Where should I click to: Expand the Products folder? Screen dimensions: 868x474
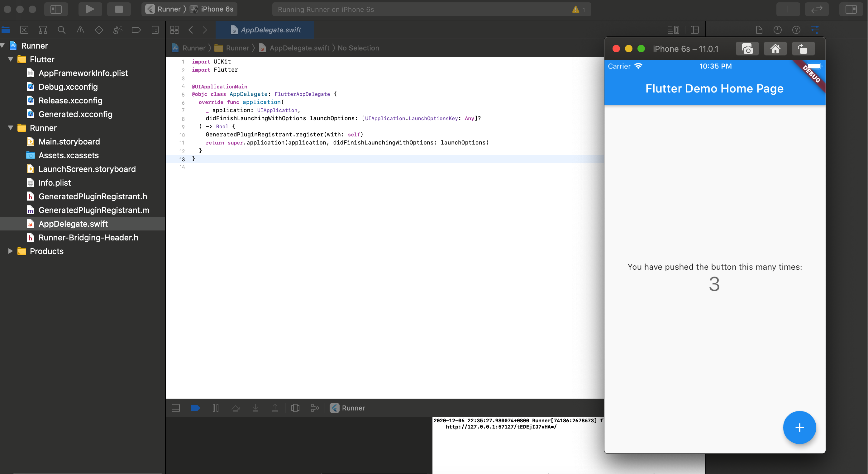tap(11, 251)
